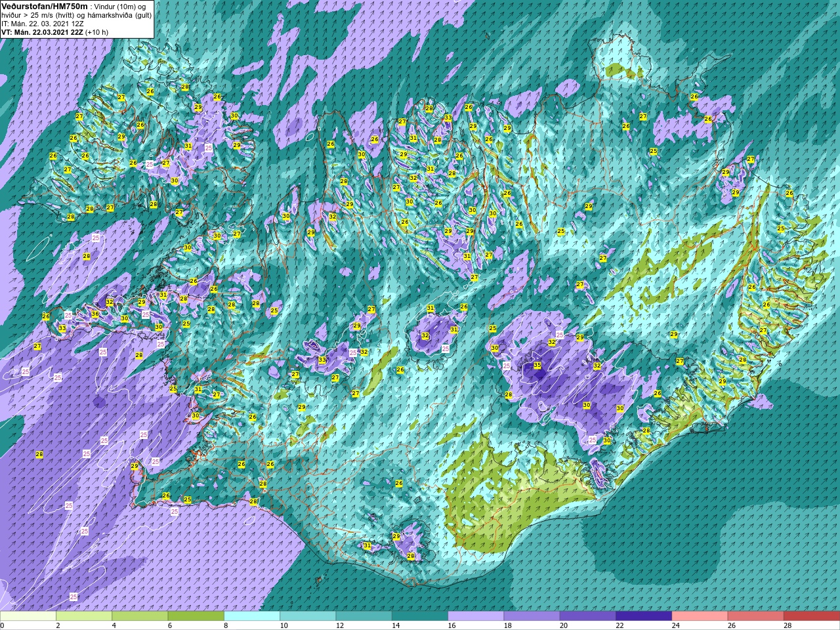
Task: Click the '(+10 h)' forecast offset text
Action: tap(96, 31)
